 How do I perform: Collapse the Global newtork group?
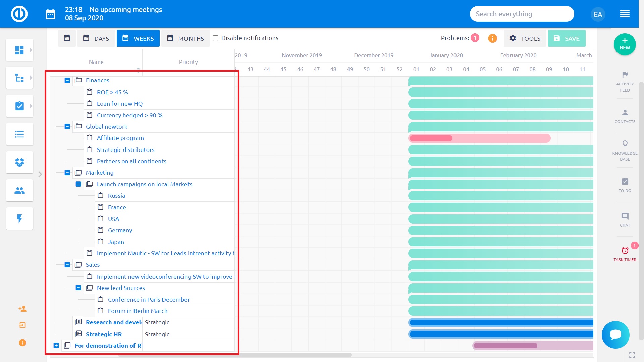(x=67, y=127)
